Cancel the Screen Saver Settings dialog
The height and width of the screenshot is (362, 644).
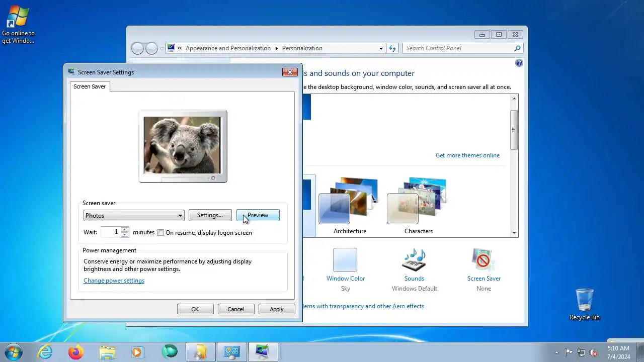tap(235, 309)
